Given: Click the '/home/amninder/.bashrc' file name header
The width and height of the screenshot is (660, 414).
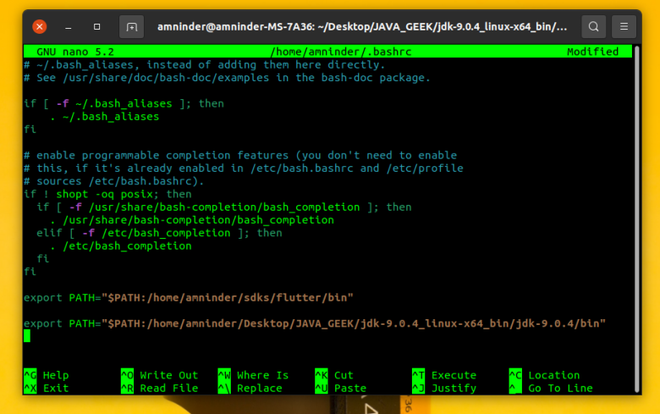Looking at the screenshot, I should pyautogui.click(x=341, y=52).
